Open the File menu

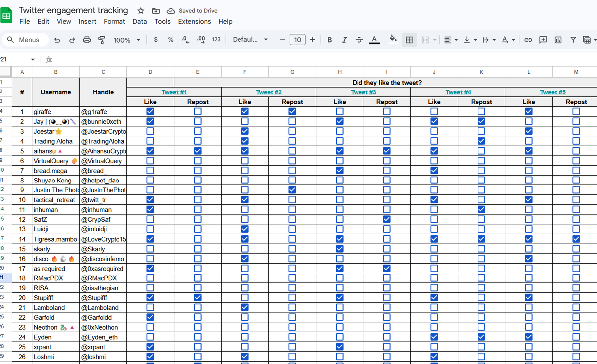click(25, 22)
